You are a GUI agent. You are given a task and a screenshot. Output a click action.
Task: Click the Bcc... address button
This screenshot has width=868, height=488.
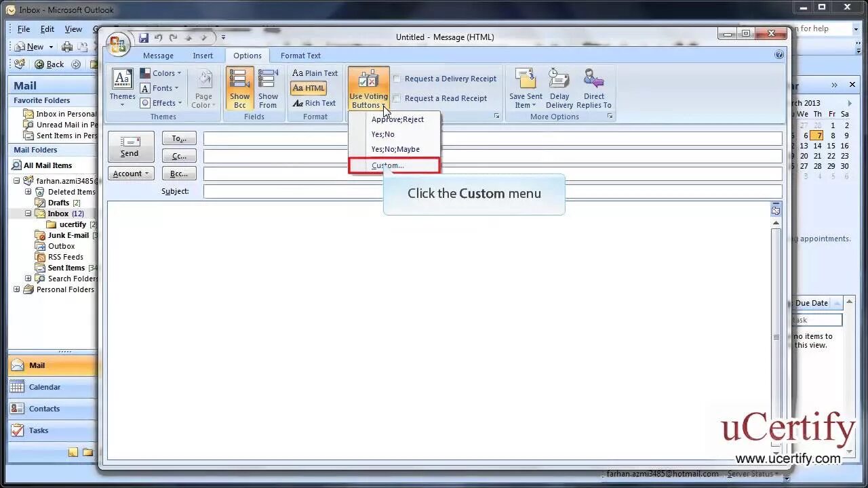coord(179,174)
